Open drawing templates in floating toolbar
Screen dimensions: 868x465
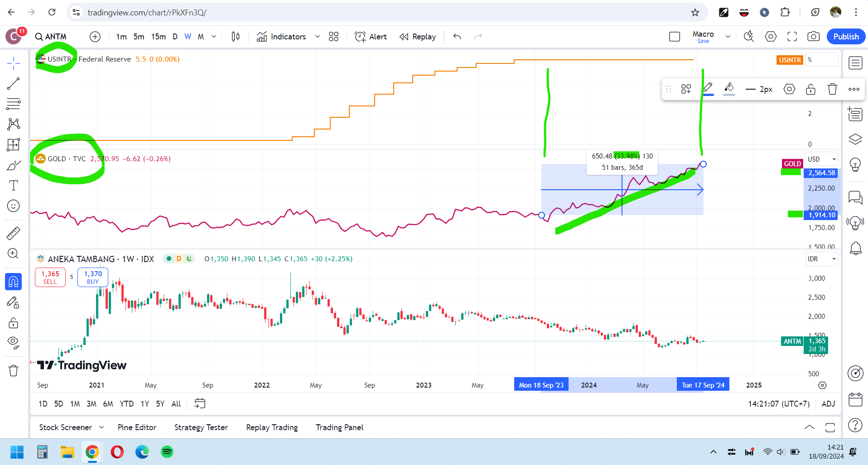coord(686,89)
